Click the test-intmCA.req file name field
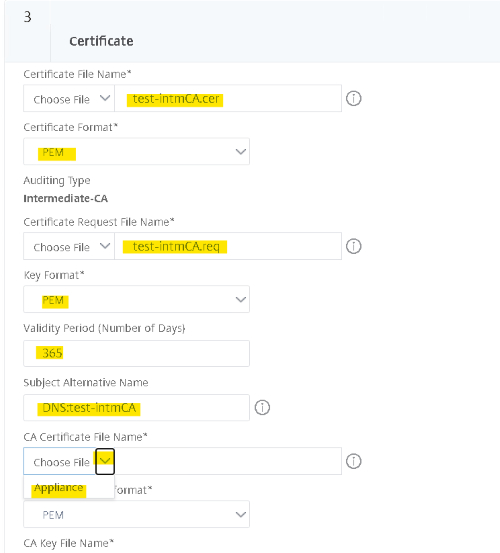This screenshot has width=500, height=553. point(228,246)
